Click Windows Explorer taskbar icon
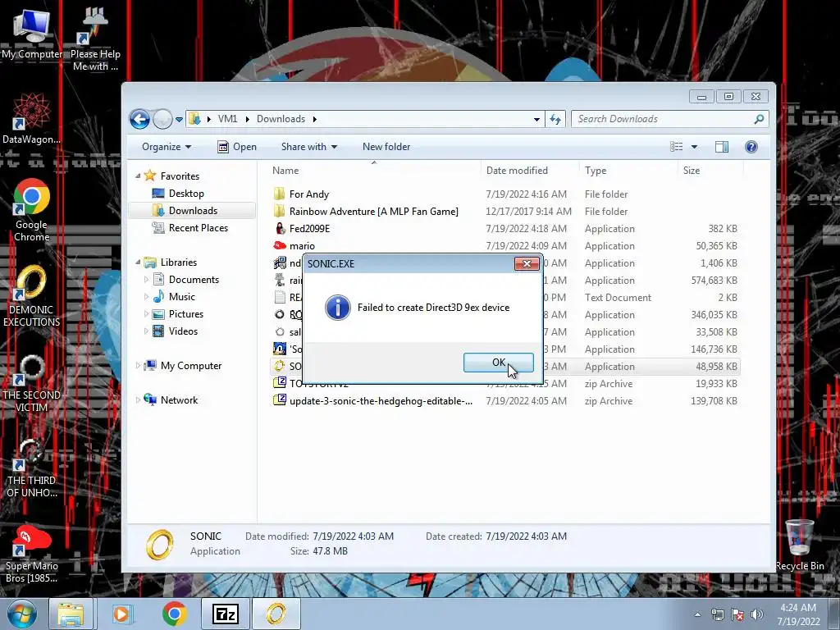The width and height of the screenshot is (840, 630). 71,614
